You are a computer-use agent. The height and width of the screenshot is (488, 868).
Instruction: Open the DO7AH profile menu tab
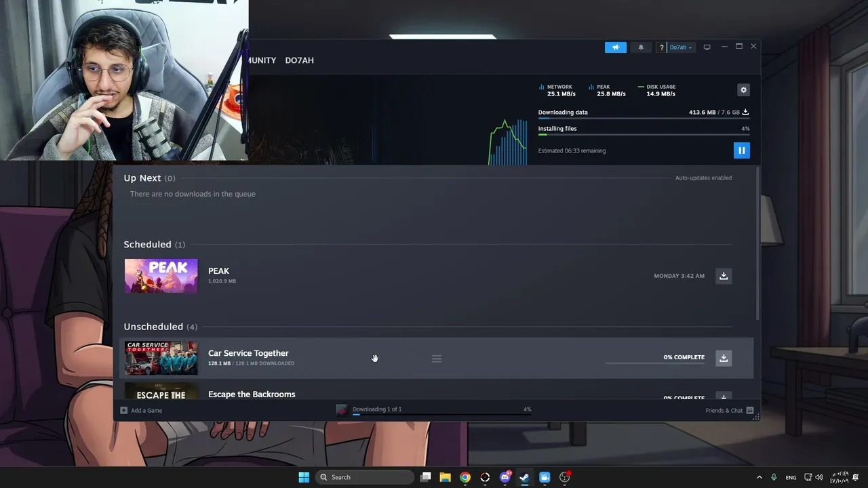pyautogui.click(x=299, y=60)
